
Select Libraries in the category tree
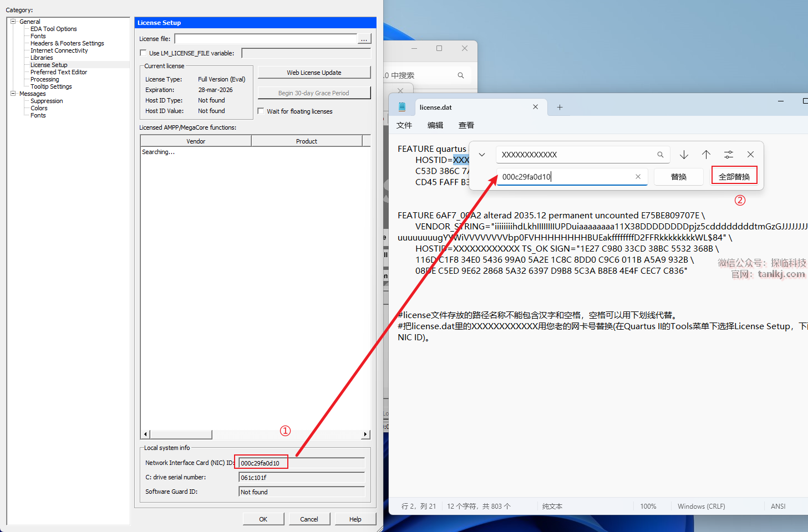[x=42, y=58]
